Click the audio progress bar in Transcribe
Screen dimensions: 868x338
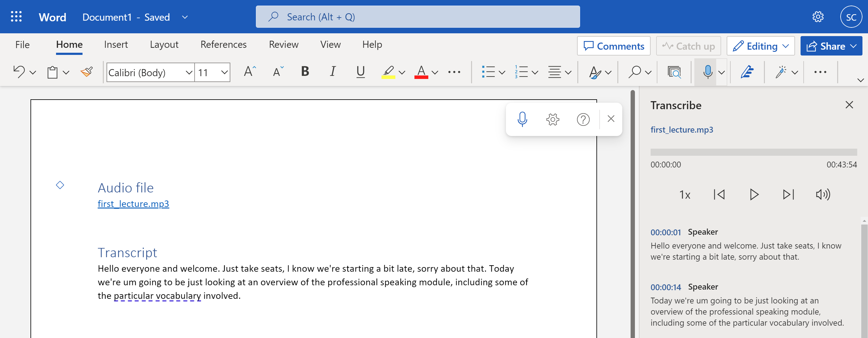click(x=753, y=152)
